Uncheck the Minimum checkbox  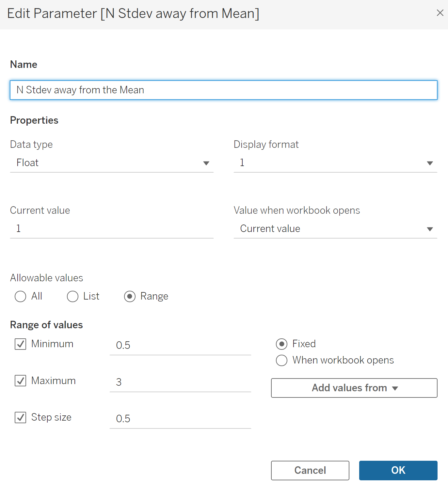(21, 344)
